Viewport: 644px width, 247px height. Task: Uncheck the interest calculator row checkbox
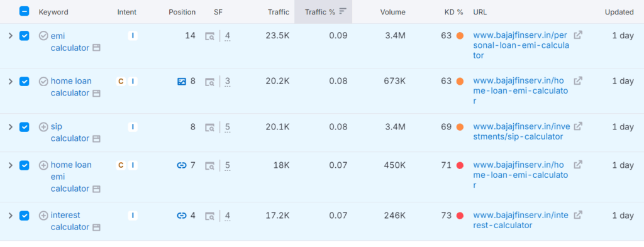(x=25, y=216)
